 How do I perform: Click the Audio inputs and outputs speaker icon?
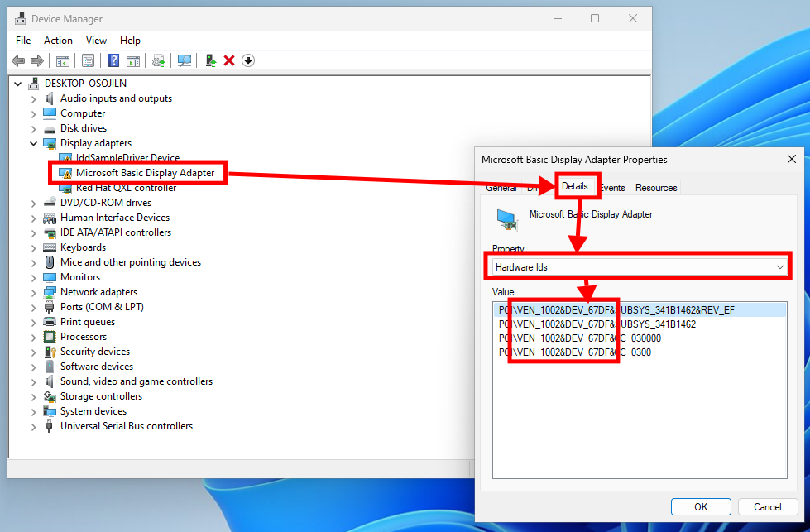pyautogui.click(x=50, y=98)
